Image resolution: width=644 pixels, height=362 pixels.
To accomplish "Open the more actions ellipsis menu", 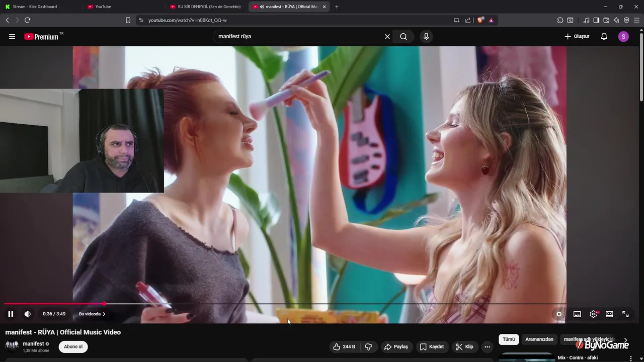I will click(x=487, y=347).
